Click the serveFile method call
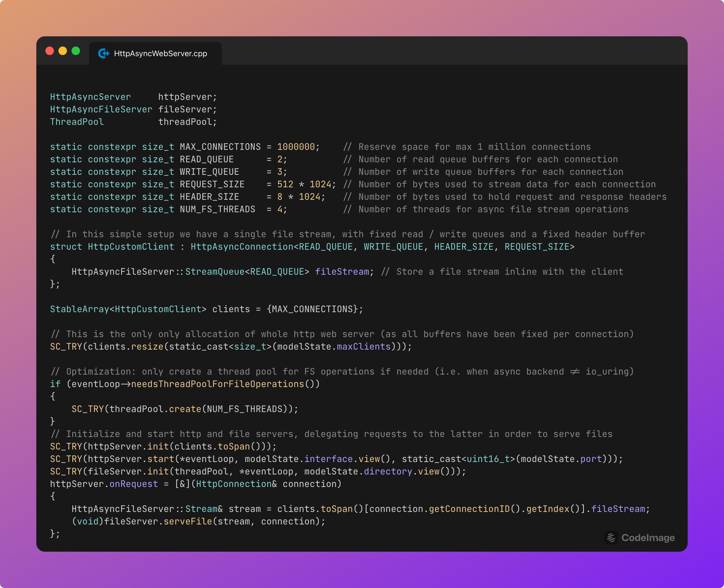This screenshot has width=724, height=588. click(x=188, y=521)
